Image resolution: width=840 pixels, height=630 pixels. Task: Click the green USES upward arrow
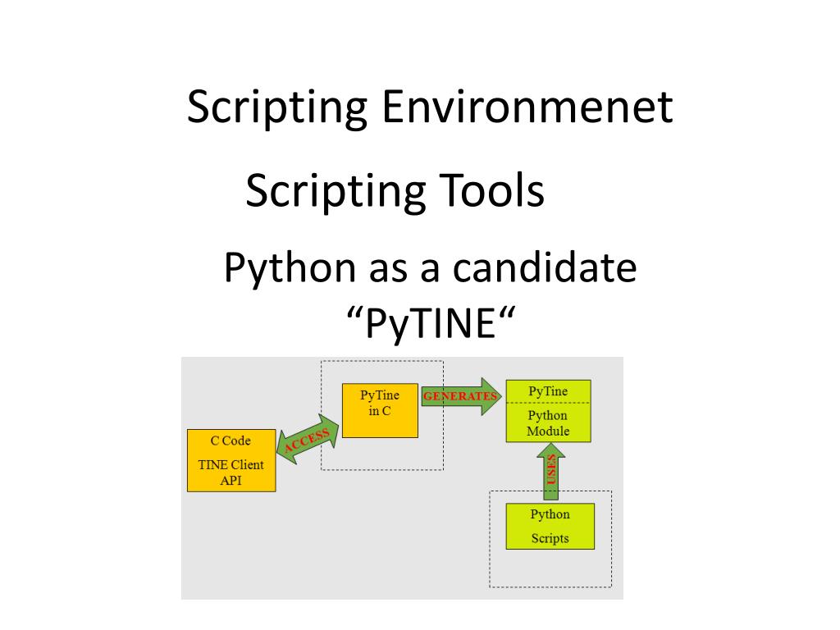[550, 472]
